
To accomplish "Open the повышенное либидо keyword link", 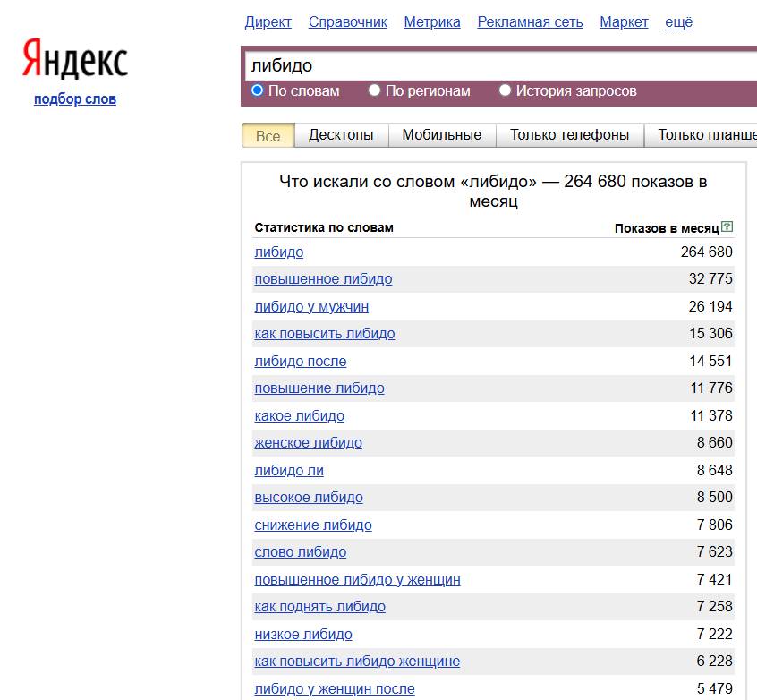I will coord(323,279).
